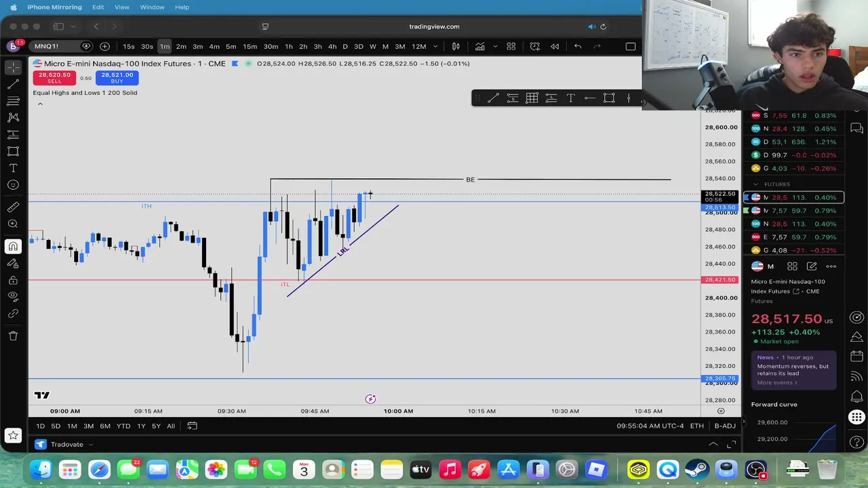Create an alert with the clock icon
The height and width of the screenshot is (488, 868).
click(535, 46)
